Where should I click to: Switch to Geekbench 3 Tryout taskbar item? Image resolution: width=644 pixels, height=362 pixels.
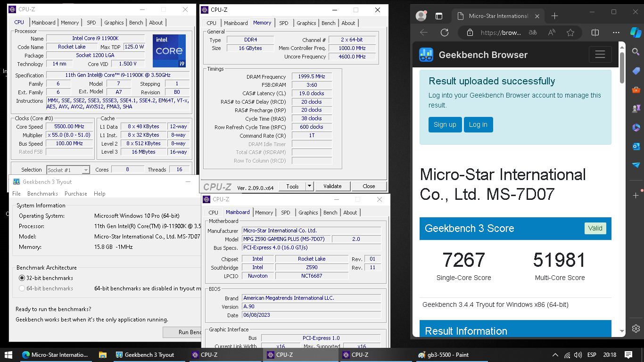pos(150,355)
